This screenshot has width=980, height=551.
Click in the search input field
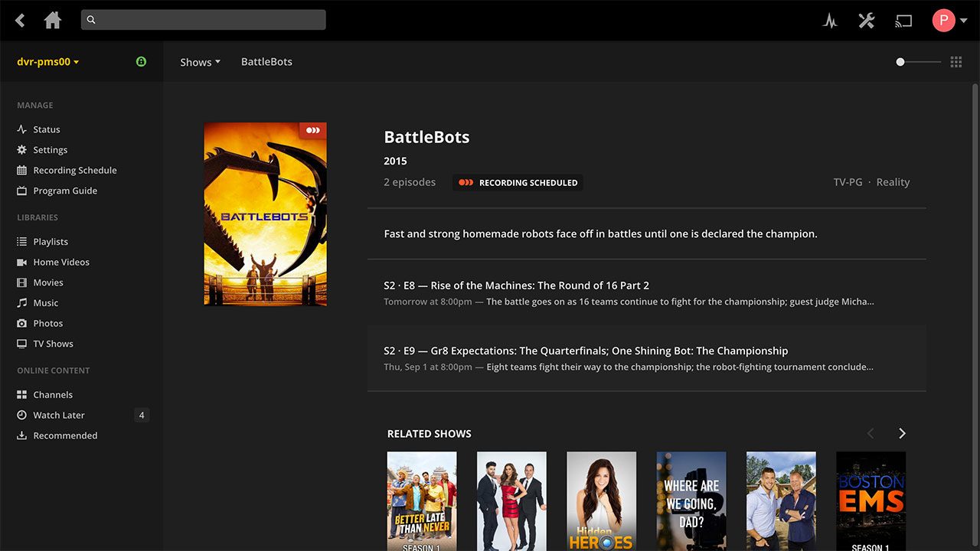pos(204,20)
